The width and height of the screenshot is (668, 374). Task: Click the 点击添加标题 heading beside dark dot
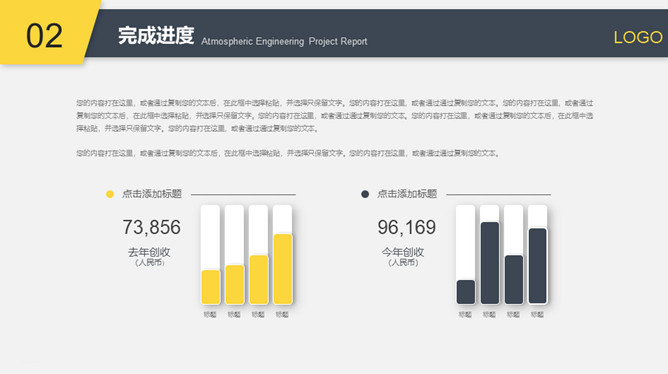tap(407, 194)
